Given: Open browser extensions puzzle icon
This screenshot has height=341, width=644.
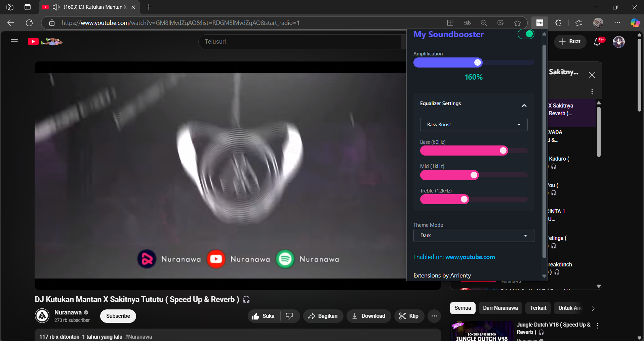Looking at the screenshot, I should pos(558,23).
